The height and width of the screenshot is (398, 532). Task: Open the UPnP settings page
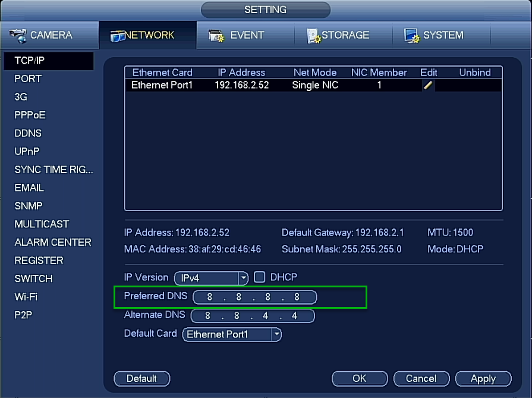(x=27, y=152)
